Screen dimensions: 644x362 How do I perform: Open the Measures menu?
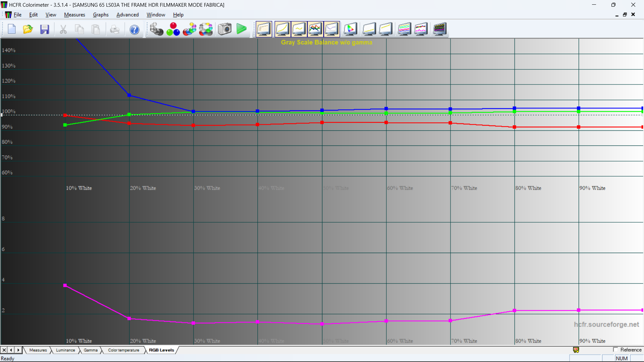coord(74,15)
